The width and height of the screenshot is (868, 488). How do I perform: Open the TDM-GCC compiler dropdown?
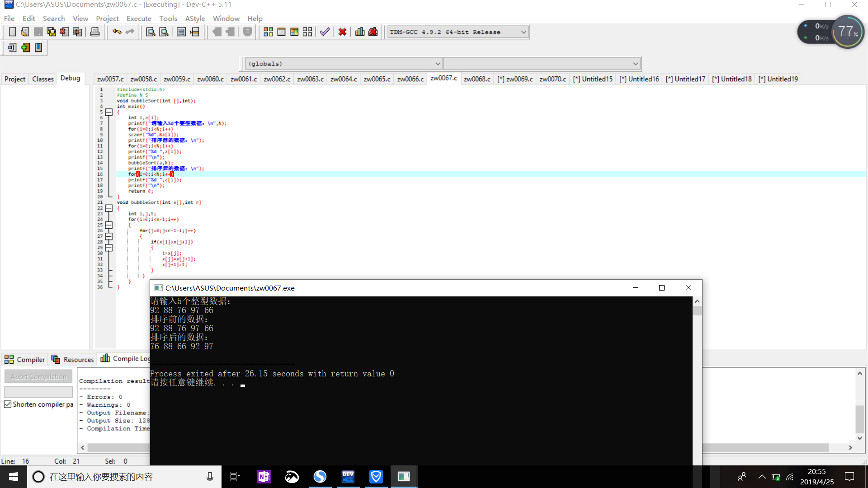point(523,32)
